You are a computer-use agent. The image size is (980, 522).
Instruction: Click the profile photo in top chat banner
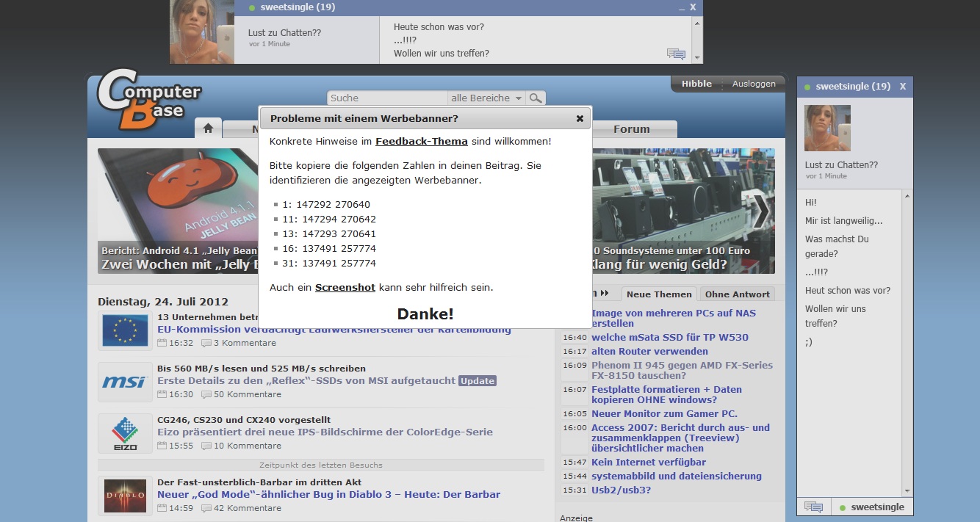(x=202, y=32)
